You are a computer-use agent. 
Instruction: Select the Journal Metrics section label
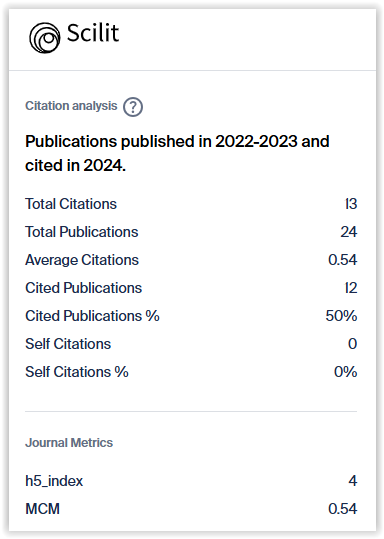click(x=69, y=443)
